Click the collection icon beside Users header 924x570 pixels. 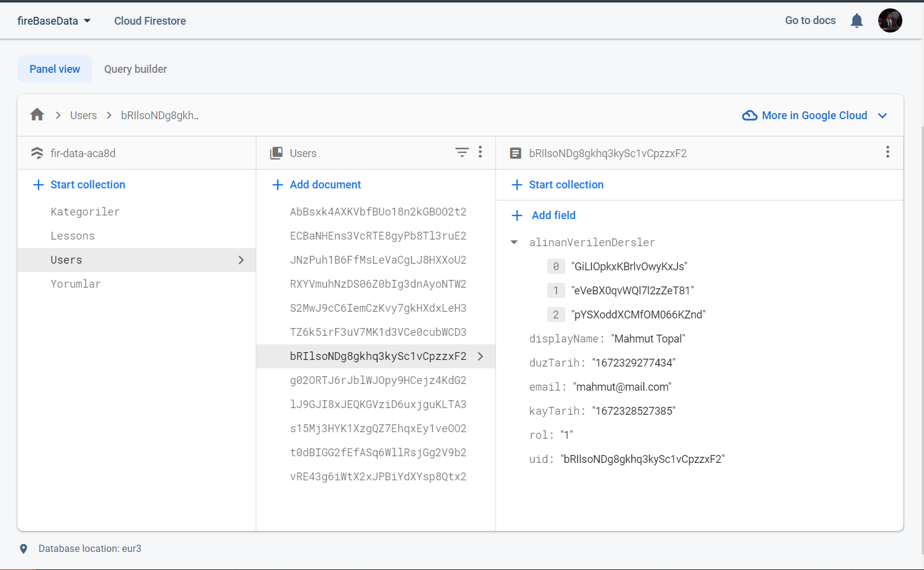click(276, 153)
